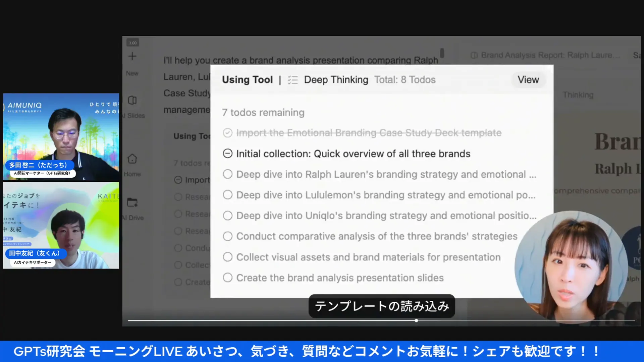Click 'Total: 8 Todos' text

[405, 80]
